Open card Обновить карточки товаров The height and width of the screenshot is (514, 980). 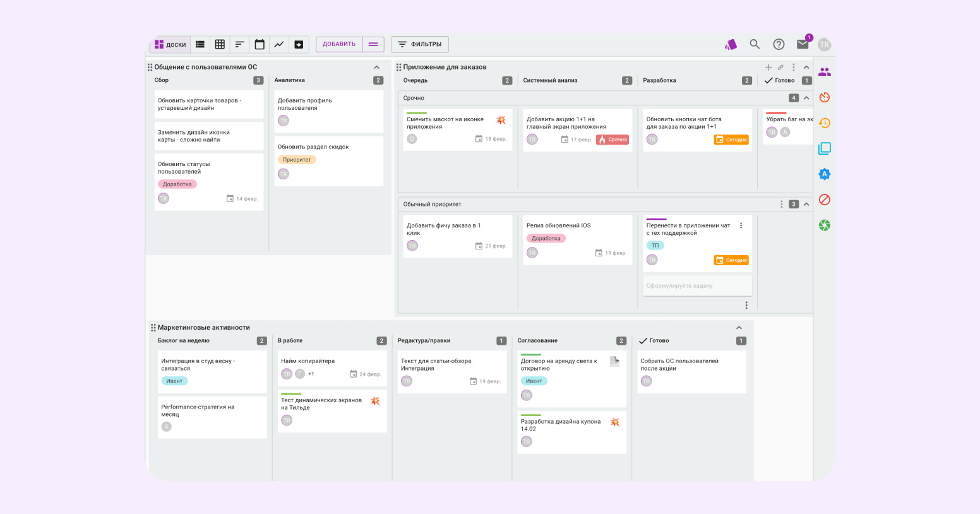coord(209,104)
